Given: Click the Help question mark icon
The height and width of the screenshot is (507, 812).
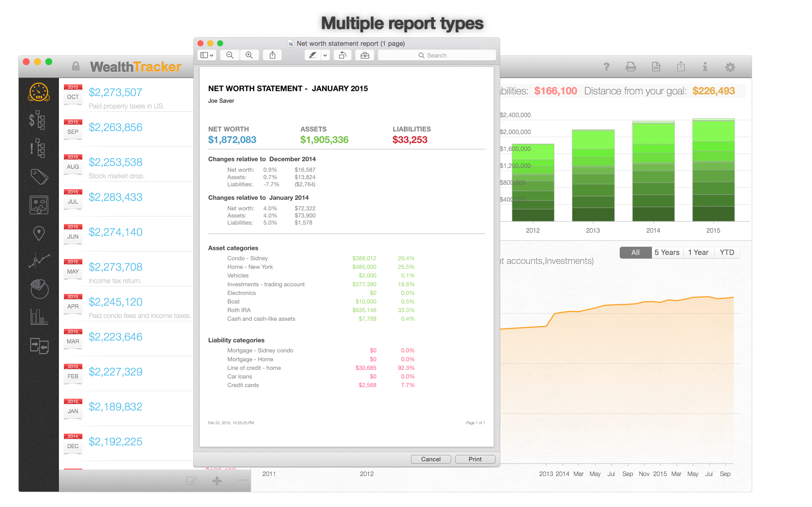Looking at the screenshot, I should pos(607,67).
